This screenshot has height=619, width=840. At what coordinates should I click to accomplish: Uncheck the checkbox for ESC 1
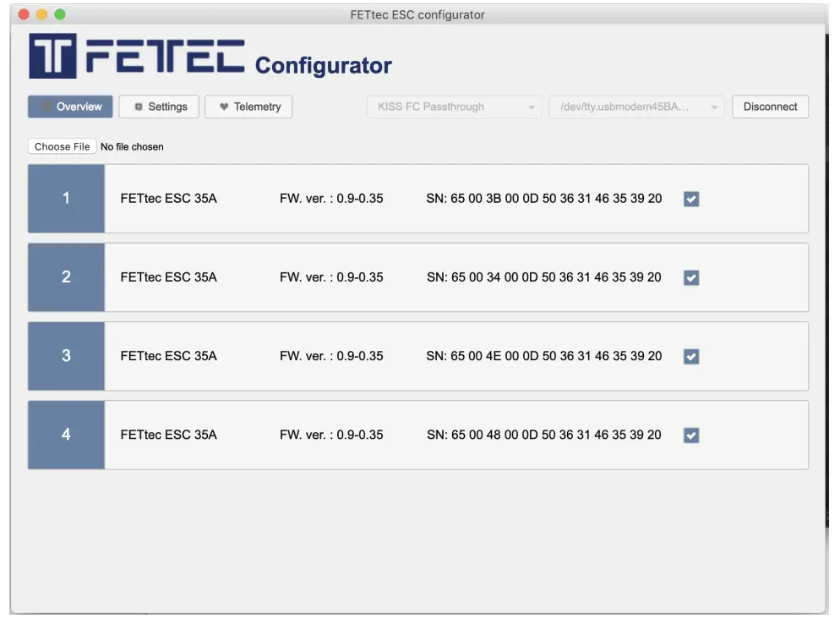(x=691, y=199)
